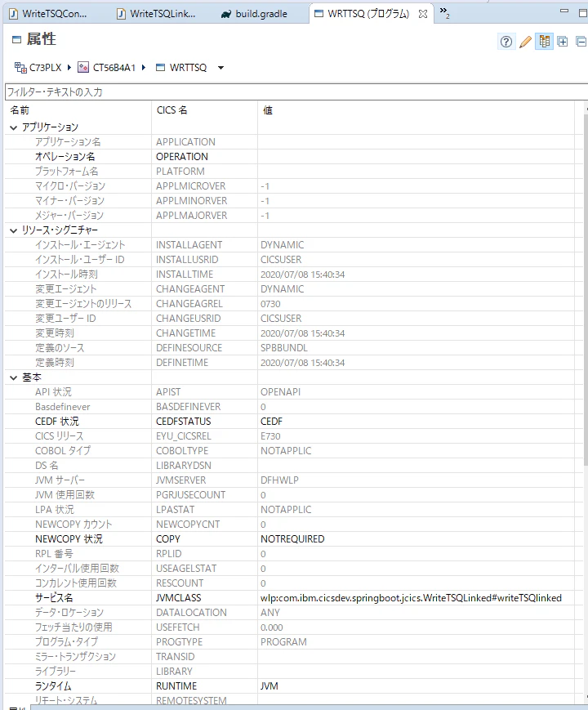The image size is (588, 710).
Task: Collapse the アプリケーション group
Action: pyautogui.click(x=14, y=127)
